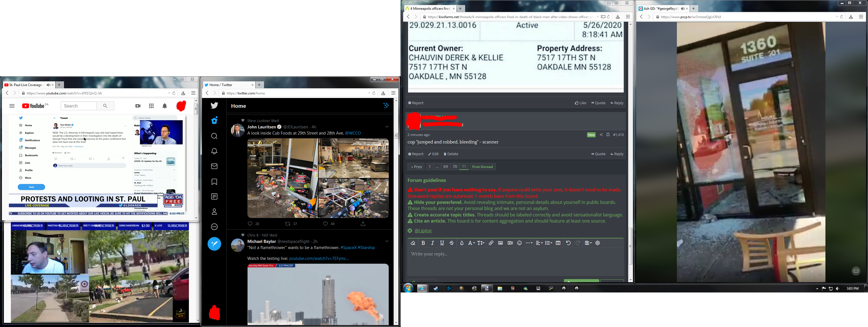Go to page 70 of forum thread

pos(455,167)
